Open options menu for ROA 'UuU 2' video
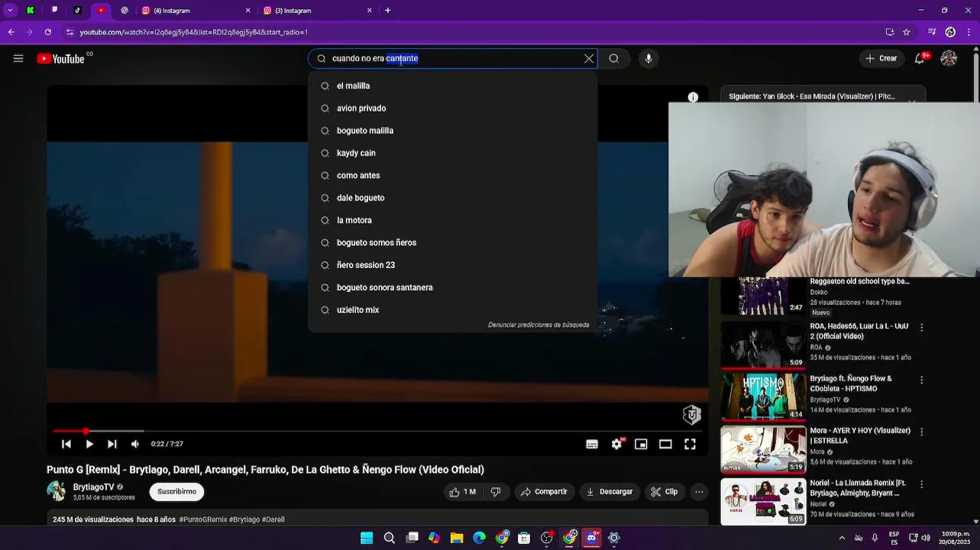 [x=922, y=328]
